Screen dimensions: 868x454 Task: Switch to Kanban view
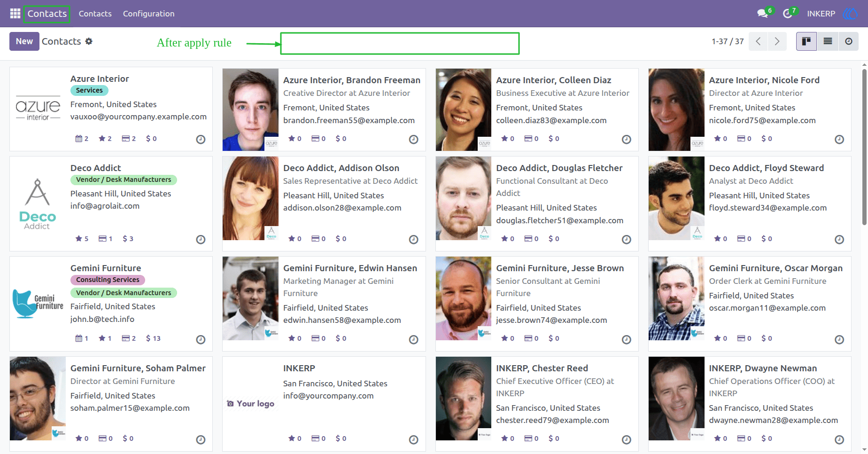point(806,41)
